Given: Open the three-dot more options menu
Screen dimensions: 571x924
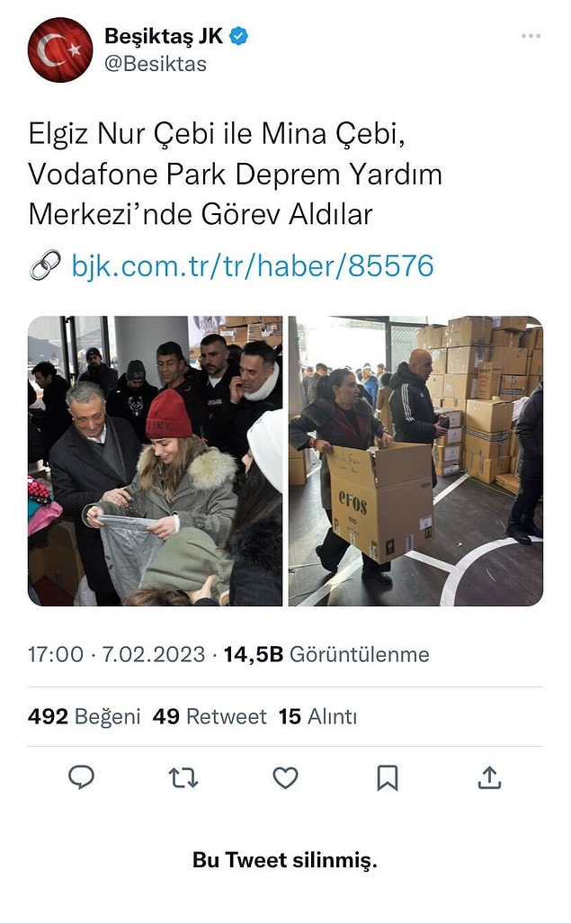Looking at the screenshot, I should pos(531,37).
